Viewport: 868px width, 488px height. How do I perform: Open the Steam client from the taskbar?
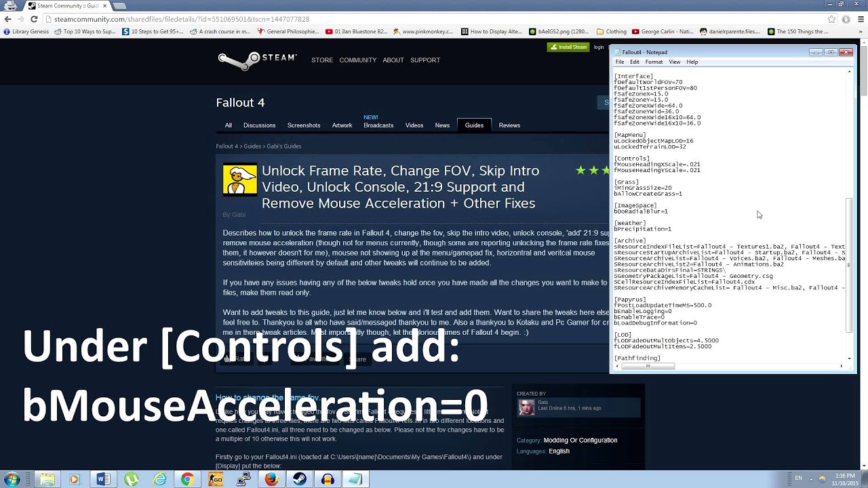pyautogui.click(x=299, y=479)
